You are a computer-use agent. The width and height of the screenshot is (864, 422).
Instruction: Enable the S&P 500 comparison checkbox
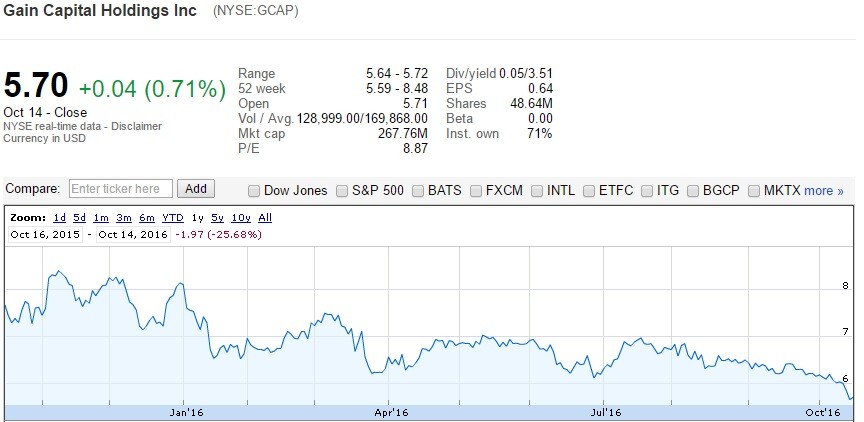(x=342, y=191)
